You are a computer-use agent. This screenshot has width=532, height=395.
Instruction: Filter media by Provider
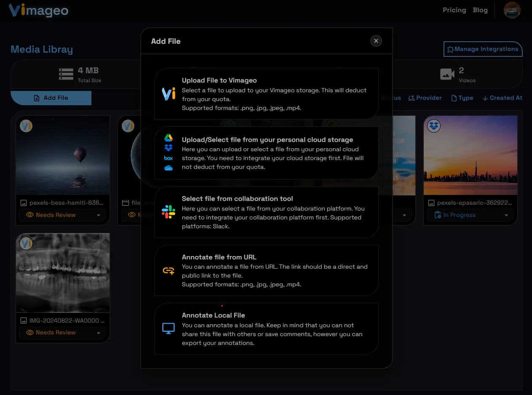point(425,98)
